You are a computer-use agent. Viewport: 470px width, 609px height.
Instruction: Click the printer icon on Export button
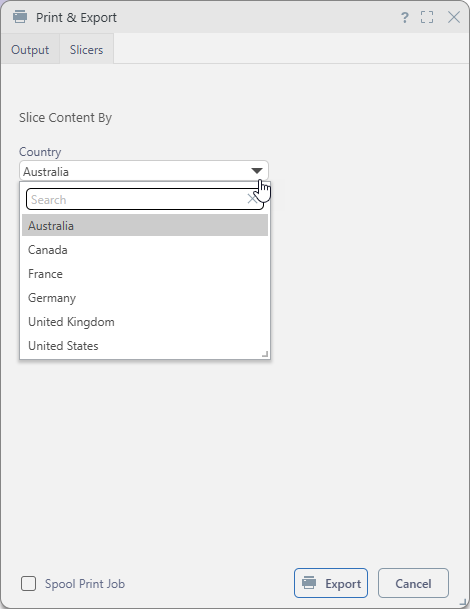click(309, 583)
